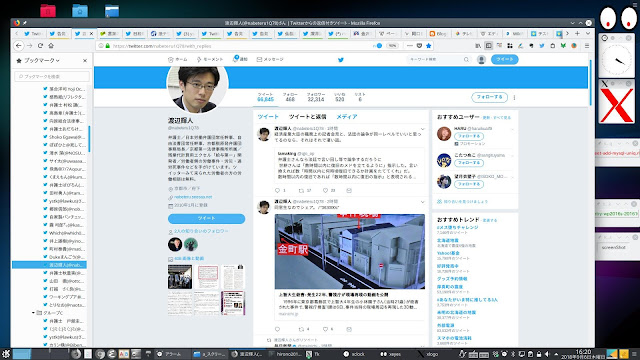
Task: Open the application launcher menu in taskbar
Action: pyautogui.click(x=5, y=354)
